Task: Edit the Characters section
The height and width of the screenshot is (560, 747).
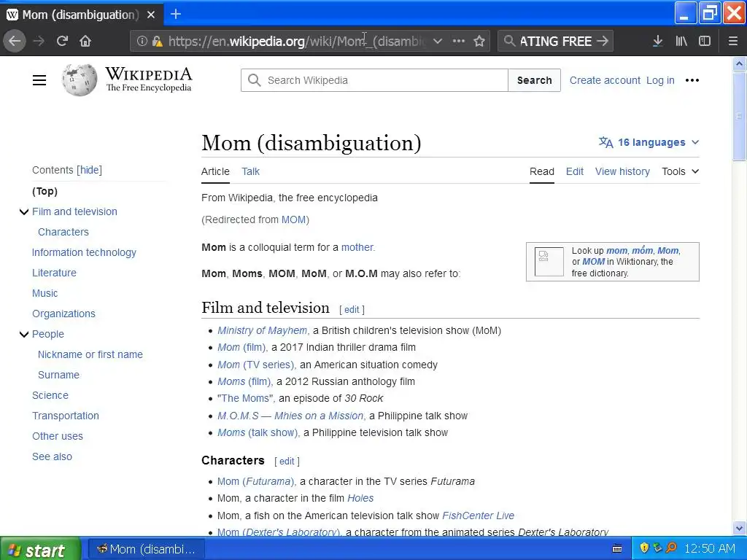Action: pos(287,461)
